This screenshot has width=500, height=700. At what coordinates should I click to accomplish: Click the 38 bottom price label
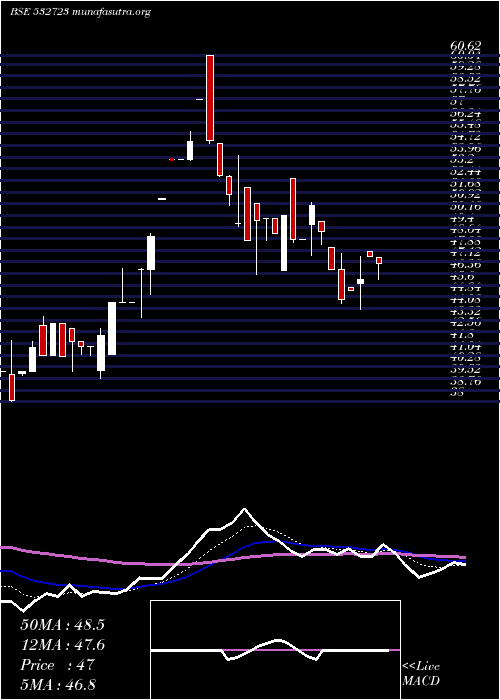coord(458,393)
